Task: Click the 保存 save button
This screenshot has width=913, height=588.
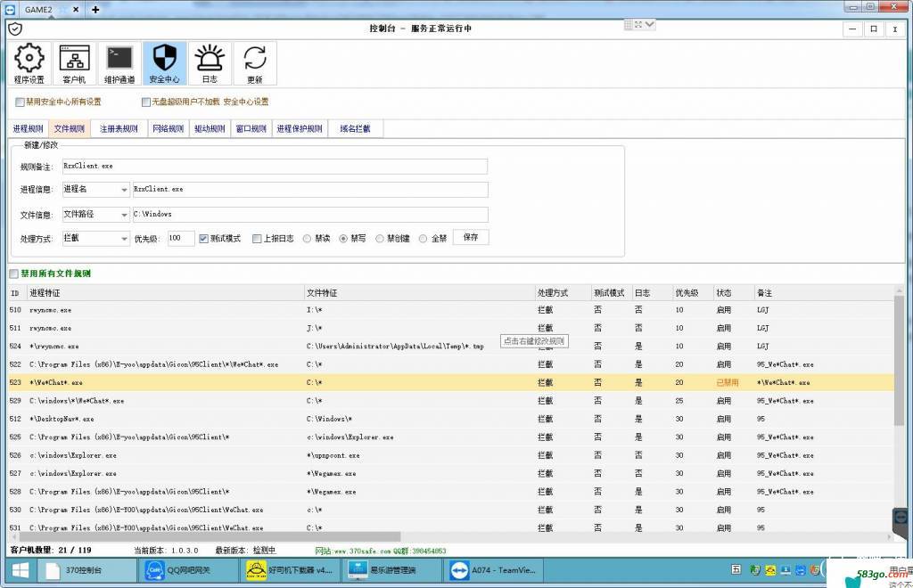Action: tap(471, 238)
